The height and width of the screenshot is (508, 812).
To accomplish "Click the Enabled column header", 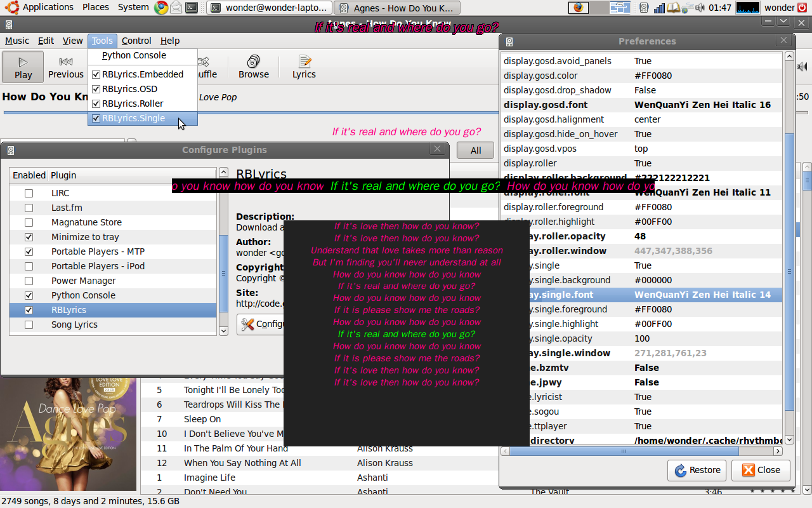I will point(29,175).
